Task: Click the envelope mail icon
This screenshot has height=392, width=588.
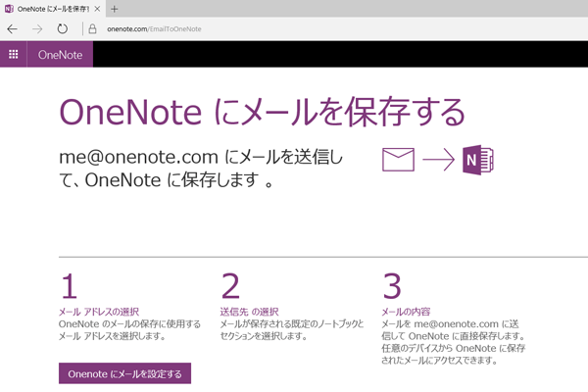Action: click(x=398, y=160)
